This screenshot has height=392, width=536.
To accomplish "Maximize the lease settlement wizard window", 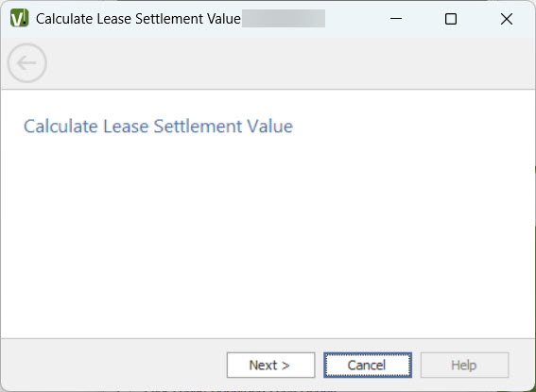I will [x=451, y=19].
